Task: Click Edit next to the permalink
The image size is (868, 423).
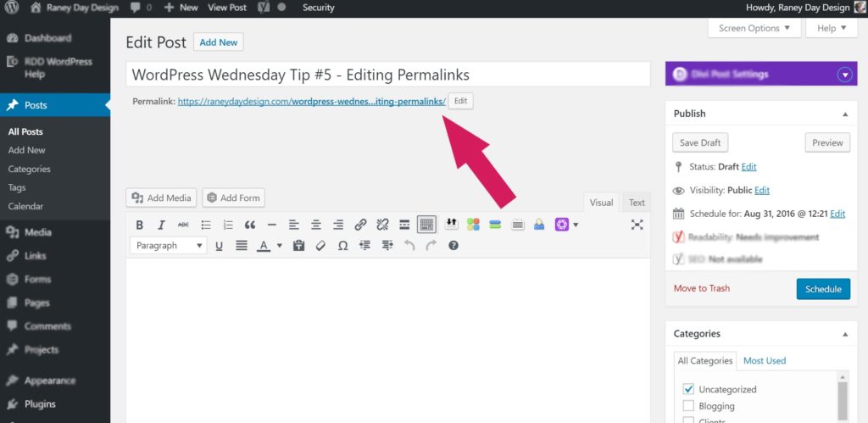Action: point(460,102)
